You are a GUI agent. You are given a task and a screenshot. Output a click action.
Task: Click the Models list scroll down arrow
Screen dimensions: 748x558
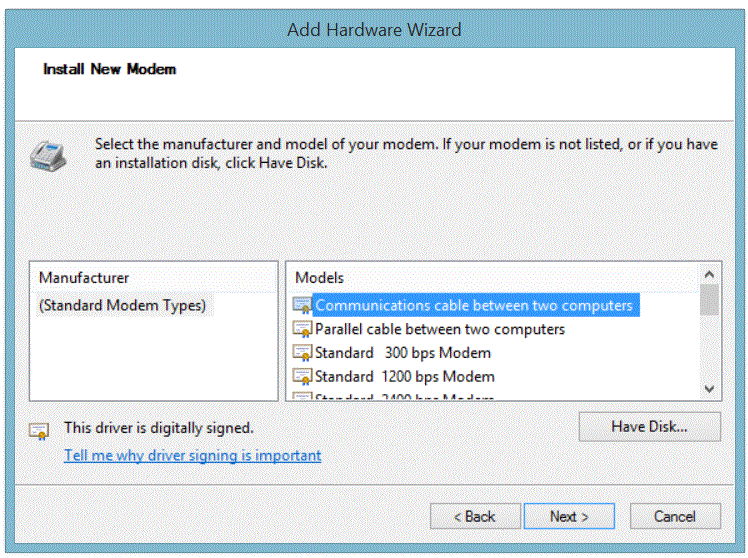(x=709, y=389)
